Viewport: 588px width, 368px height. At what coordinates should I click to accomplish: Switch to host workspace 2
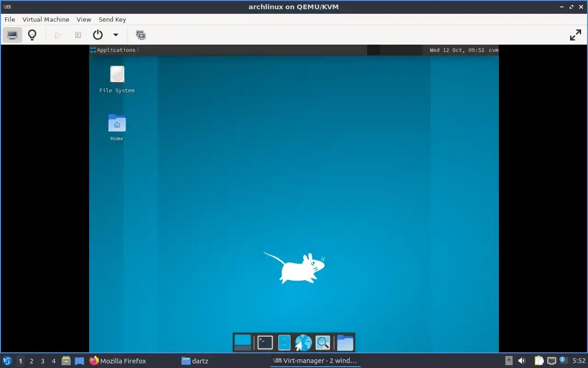[x=31, y=361]
